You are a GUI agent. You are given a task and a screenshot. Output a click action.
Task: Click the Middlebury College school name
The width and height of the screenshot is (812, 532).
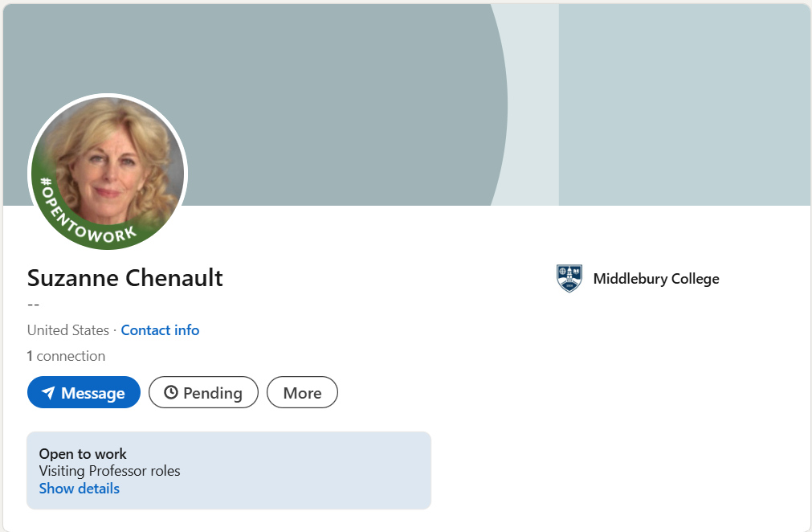655,279
